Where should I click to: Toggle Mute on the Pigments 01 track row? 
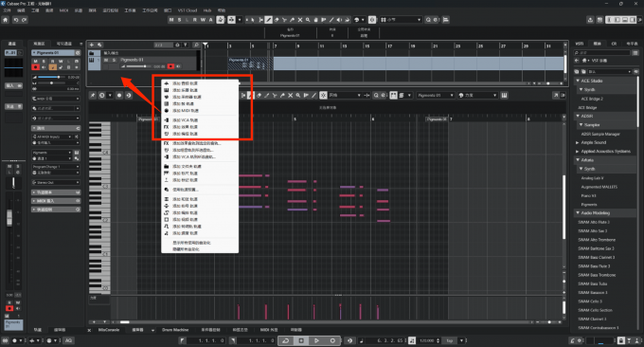[106, 60]
